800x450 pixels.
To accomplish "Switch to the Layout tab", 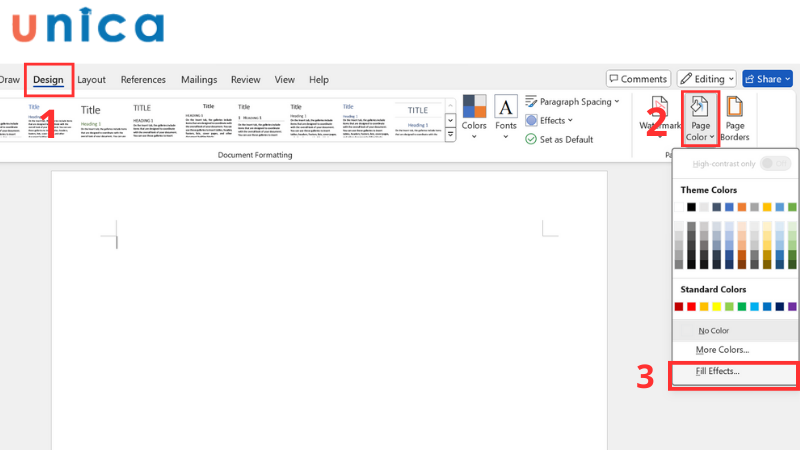I will click(91, 80).
